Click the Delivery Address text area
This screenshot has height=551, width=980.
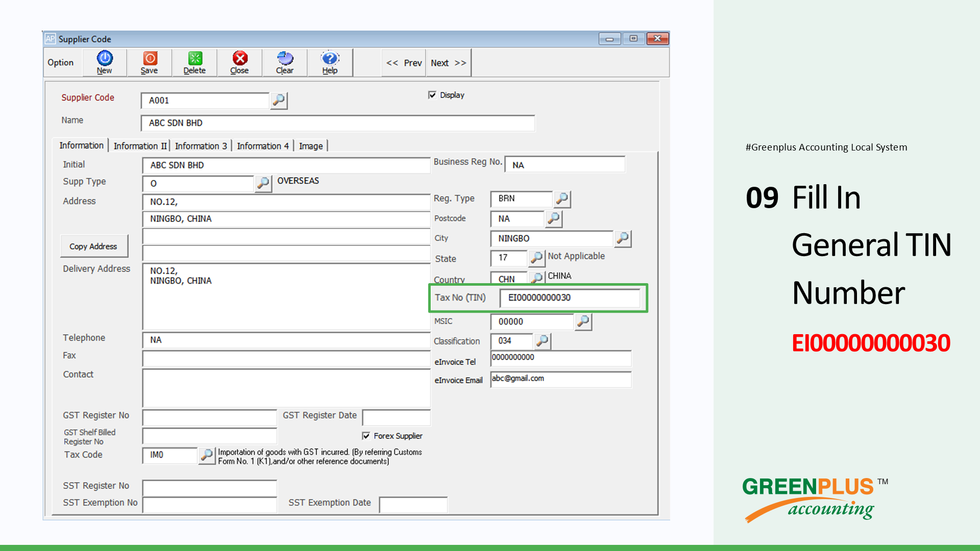pos(286,297)
